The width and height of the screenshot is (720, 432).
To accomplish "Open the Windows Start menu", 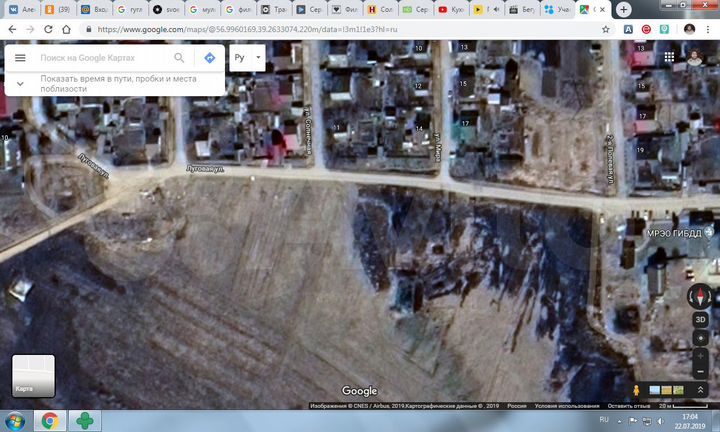I will [x=14, y=421].
